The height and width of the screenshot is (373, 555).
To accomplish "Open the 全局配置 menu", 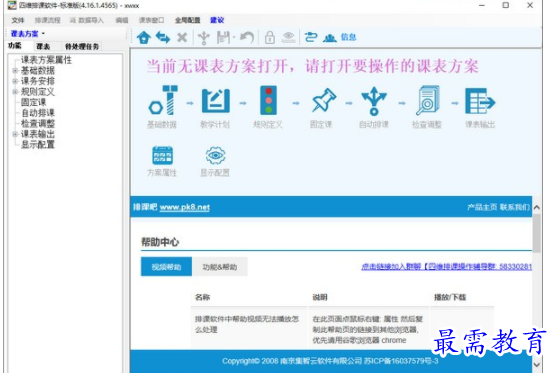I will point(188,20).
